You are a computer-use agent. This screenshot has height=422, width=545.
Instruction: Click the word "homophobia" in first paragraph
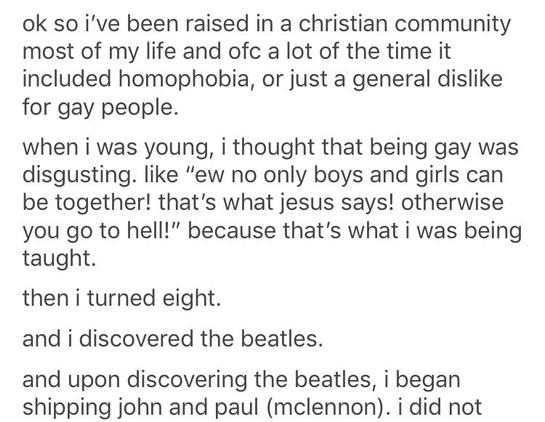tap(184, 79)
